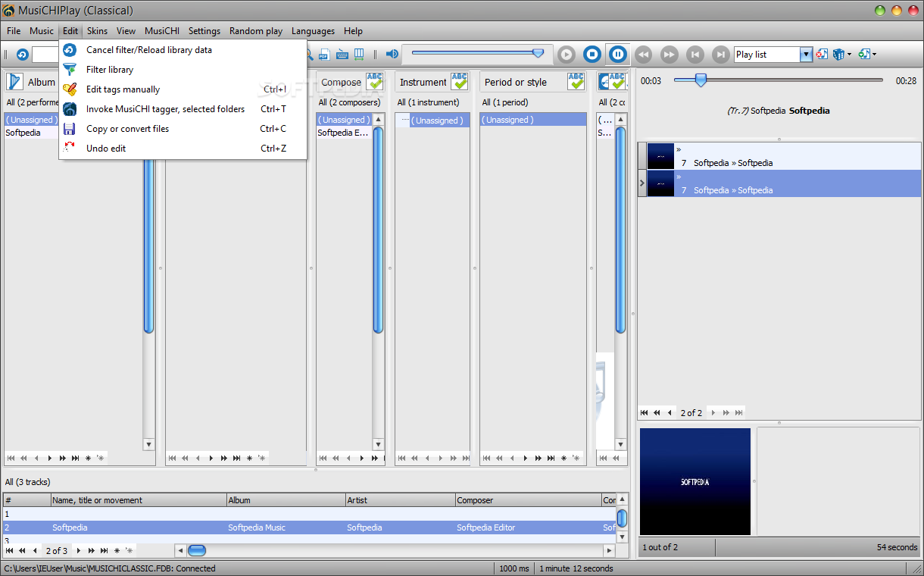This screenshot has height=576, width=924.
Task: Open the Settings menu
Action: 204,31
